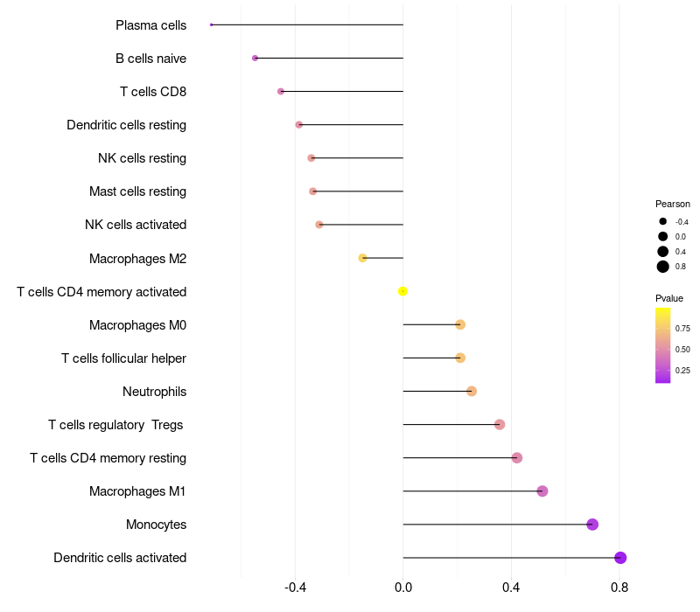
Task: Click the Pearson -0.4 legend circle
Action: coord(663,221)
